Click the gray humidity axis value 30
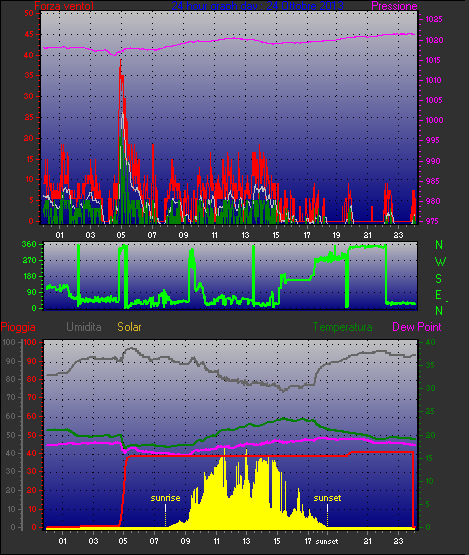This screenshot has width=469, height=555. coord(10,471)
